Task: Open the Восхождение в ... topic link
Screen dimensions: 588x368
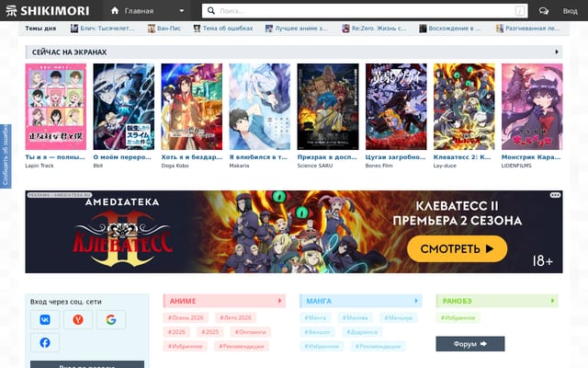Action: pos(455,29)
